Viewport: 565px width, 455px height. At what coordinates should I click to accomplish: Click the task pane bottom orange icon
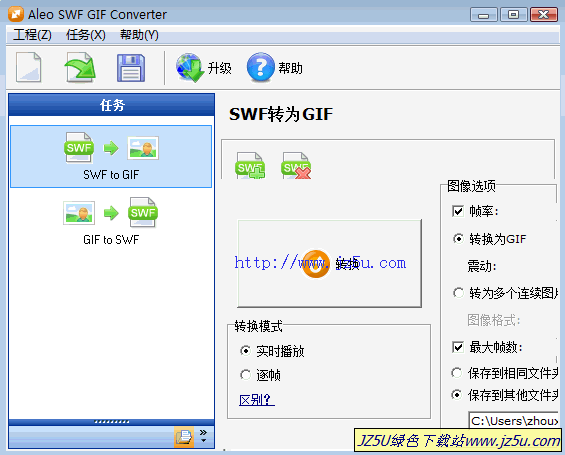(x=184, y=437)
